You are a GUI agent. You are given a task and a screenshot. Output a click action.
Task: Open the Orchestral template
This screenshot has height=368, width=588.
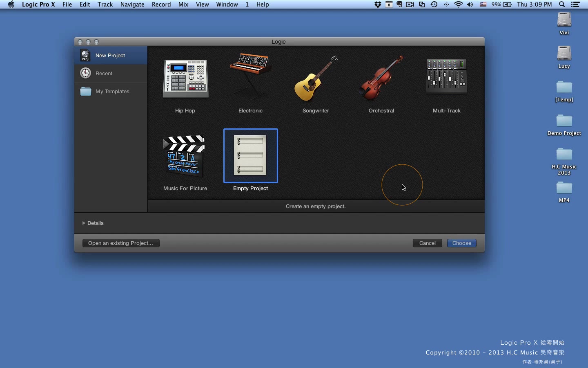tap(381, 79)
